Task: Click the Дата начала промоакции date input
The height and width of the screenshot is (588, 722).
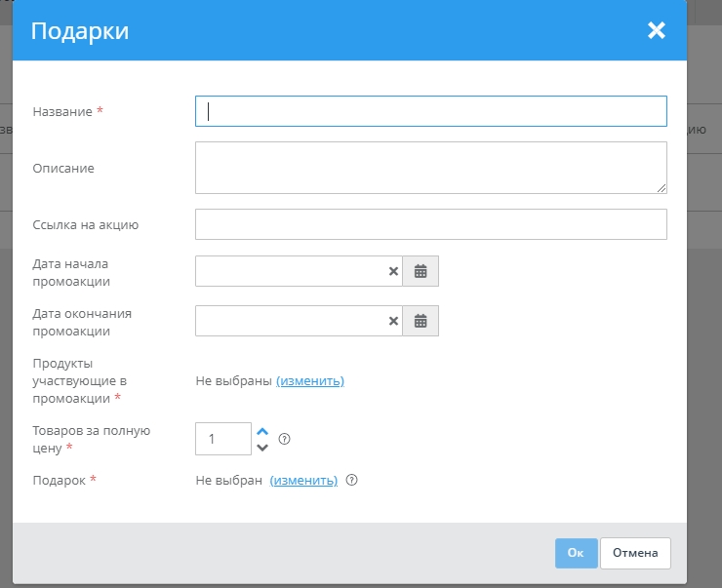Action: click(290, 271)
